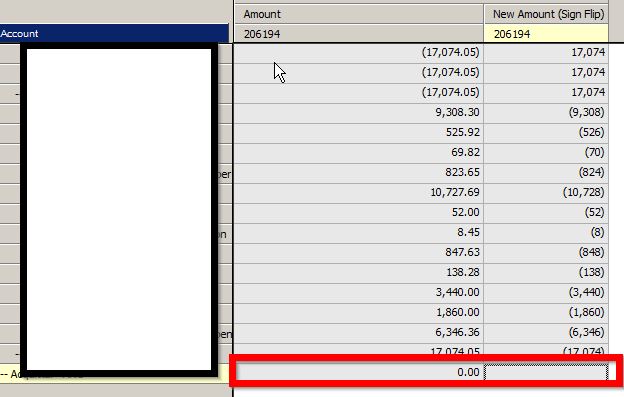Click the 0.00 total cell
The height and width of the screenshot is (397, 624).
pos(359,372)
